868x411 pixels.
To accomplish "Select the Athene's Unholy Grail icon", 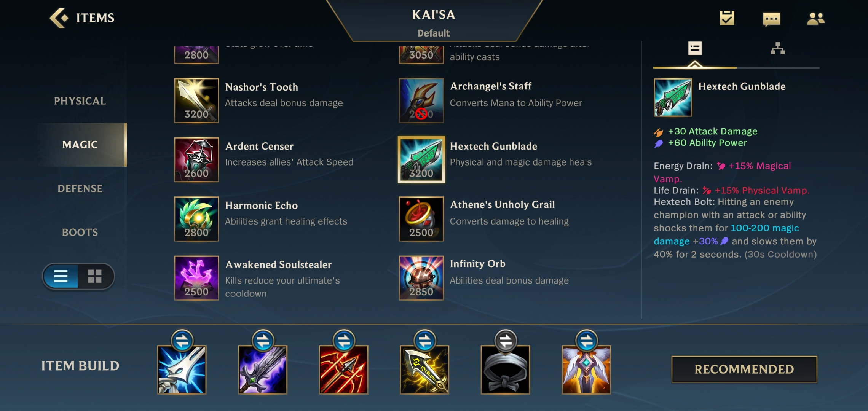I will (421, 219).
